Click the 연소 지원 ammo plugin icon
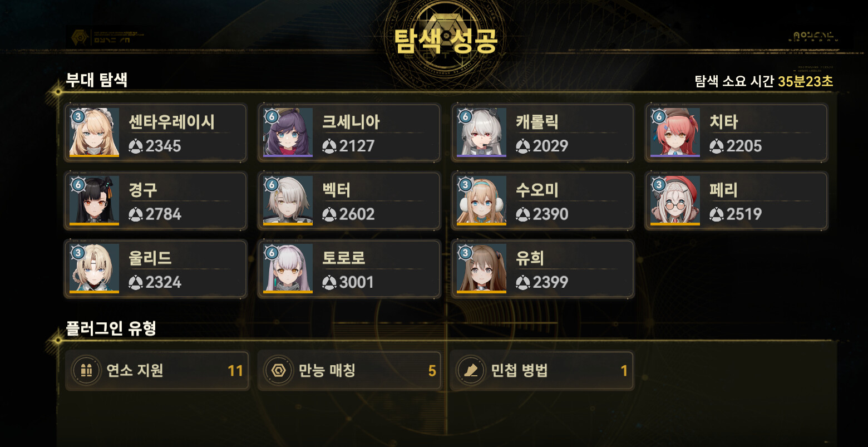 (86, 371)
